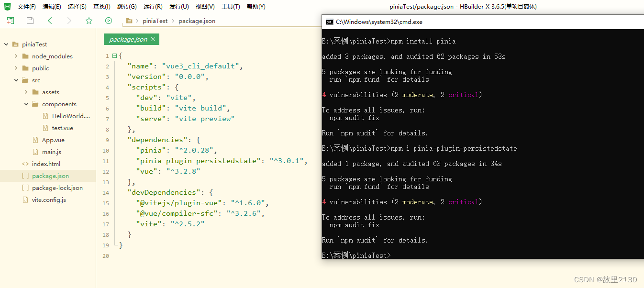Click the cmd.exe icon on console title bar
Image resolution: width=644 pixels, height=288 pixels.
pyautogui.click(x=329, y=22)
